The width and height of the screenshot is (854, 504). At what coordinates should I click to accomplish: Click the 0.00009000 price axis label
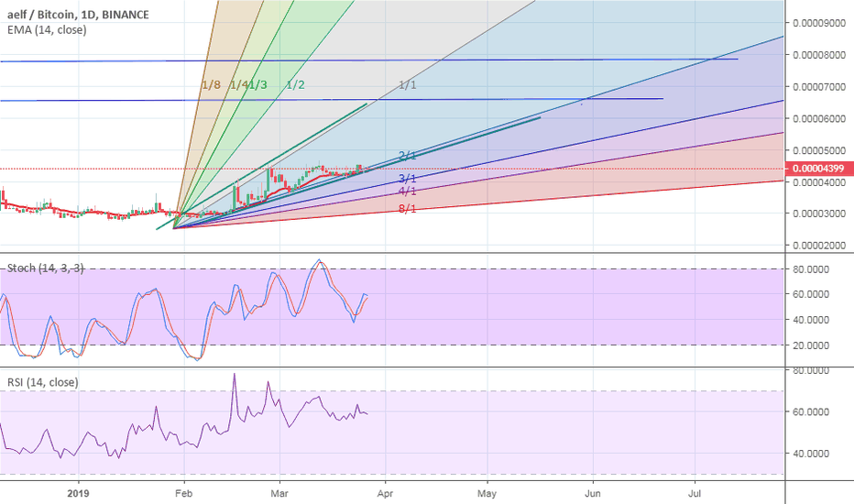coord(819,23)
